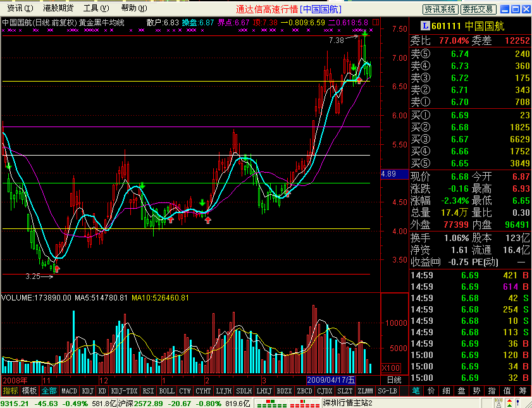Click the 买① 6.69 bid row
532x408 pixels.
click(x=470, y=115)
